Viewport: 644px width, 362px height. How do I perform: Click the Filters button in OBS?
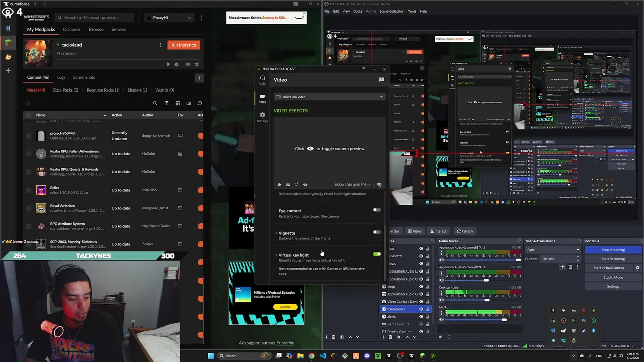[414, 231]
